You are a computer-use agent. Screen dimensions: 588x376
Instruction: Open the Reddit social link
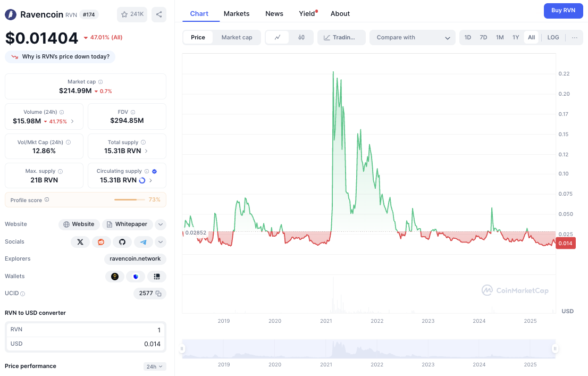coord(101,242)
